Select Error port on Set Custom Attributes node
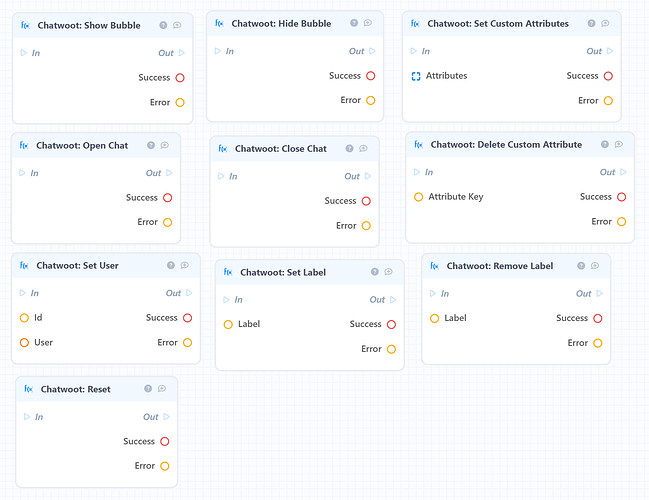Viewport: 649px width, 500px height. tap(608, 101)
